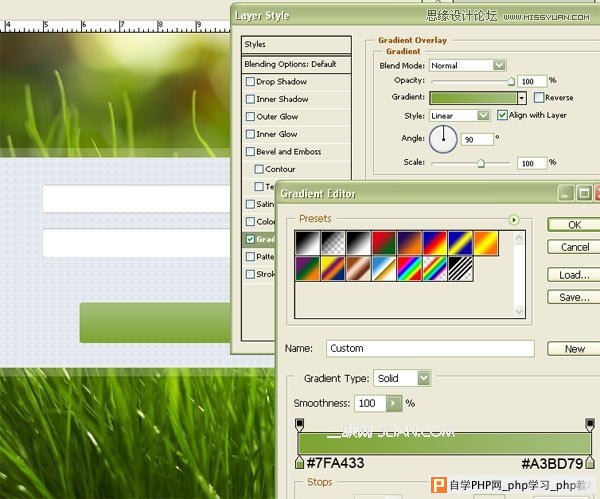This screenshot has height=499, width=600.
Task: Choose the red-to-green gradient preset
Action: (384, 243)
